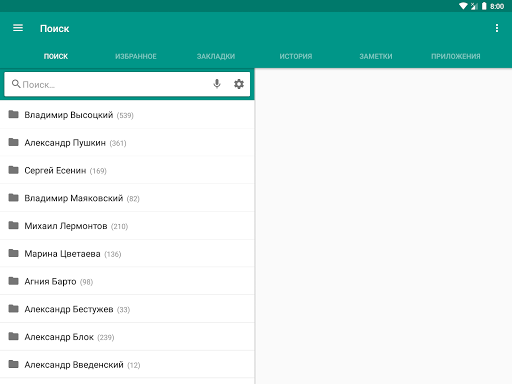Check the battery icon in status bar
The image size is (512, 384).
coord(484,6)
